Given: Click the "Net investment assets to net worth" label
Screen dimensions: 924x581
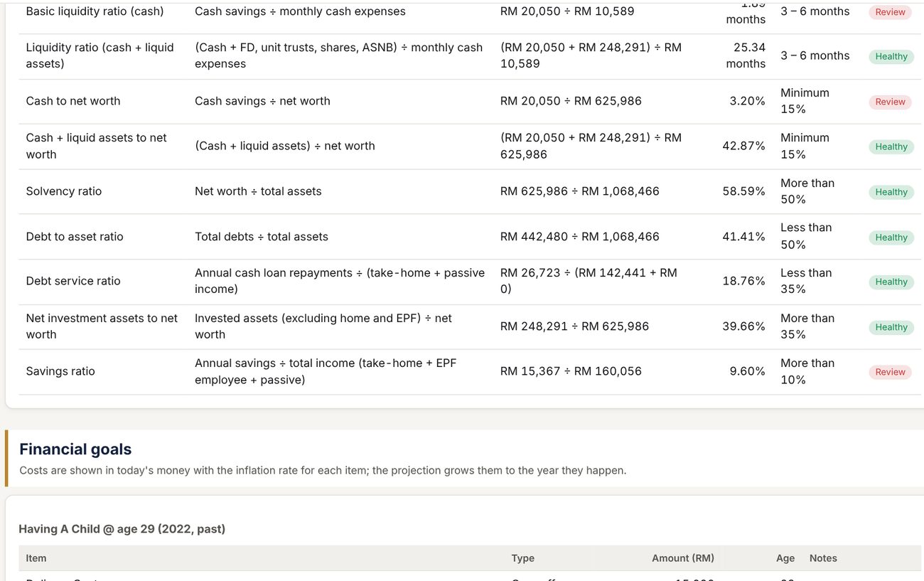Looking at the screenshot, I should [x=102, y=326].
